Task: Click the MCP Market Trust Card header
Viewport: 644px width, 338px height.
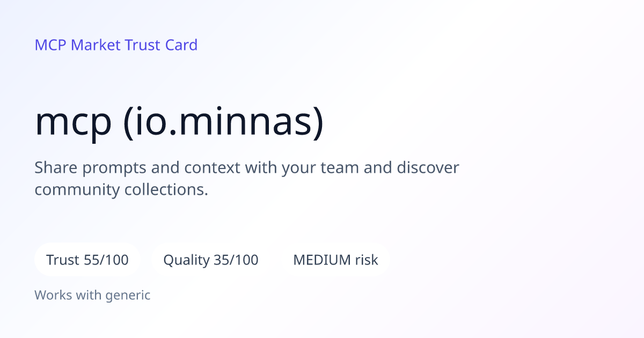Action: (116, 45)
